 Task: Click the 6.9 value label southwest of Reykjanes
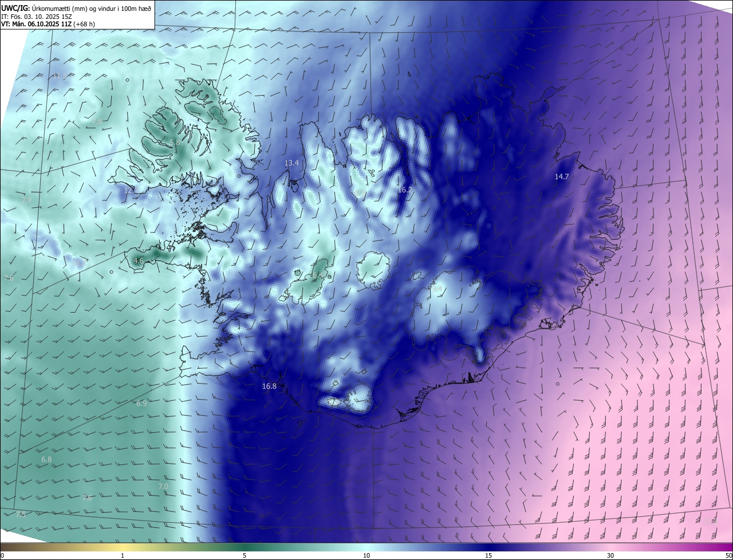point(141,404)
